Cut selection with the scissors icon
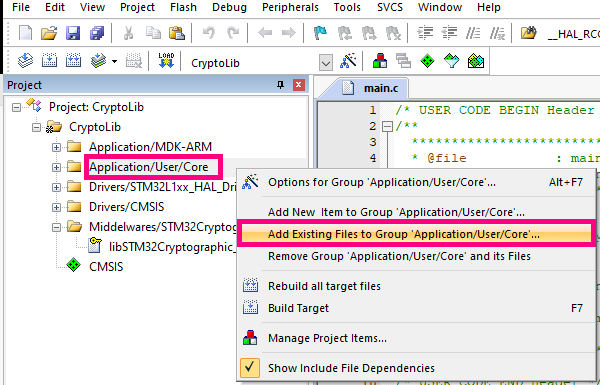The image size is (600, 385). [129, 33]
